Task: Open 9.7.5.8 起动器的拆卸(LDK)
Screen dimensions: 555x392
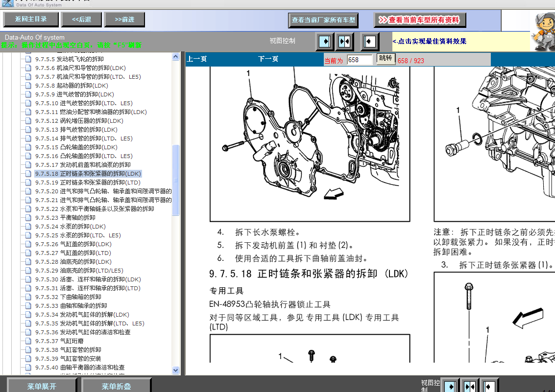Action: coord(72,86)
